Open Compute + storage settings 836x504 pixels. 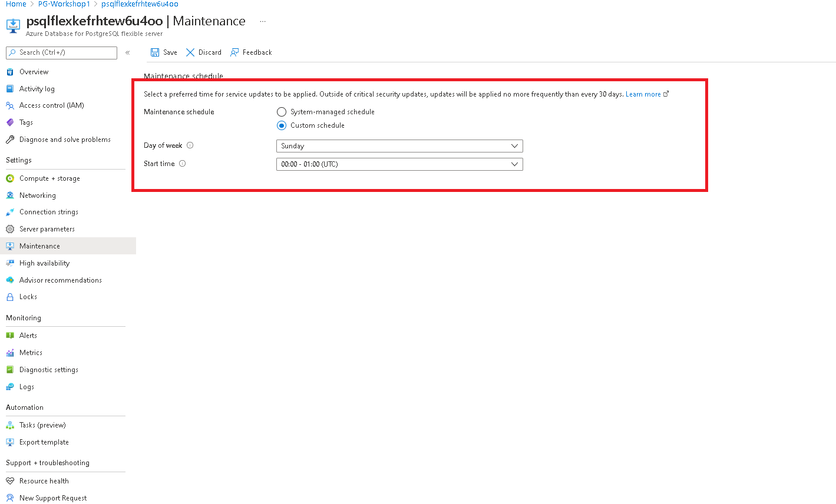click(x=49, y=178)
